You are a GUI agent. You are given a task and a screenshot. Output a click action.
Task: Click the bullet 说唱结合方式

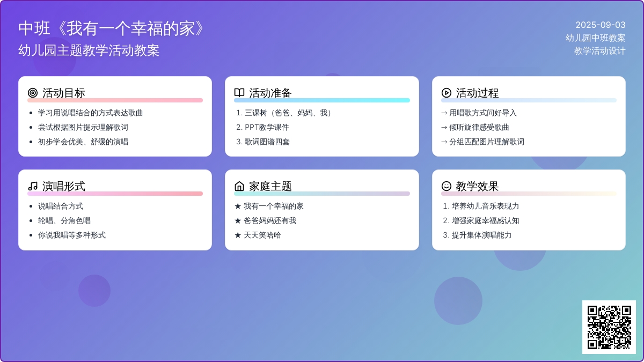(61, 206)
